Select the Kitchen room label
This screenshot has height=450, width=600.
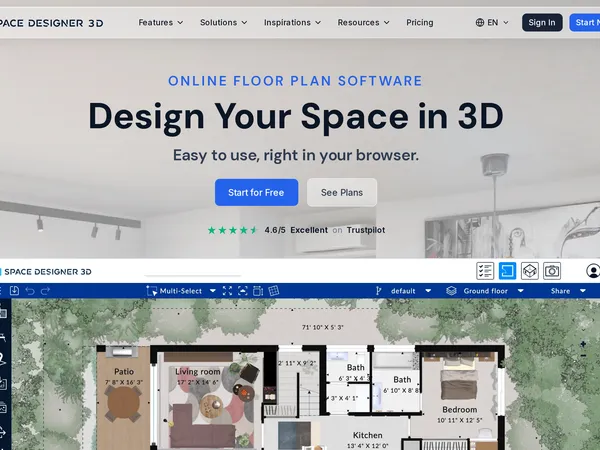(367, 435)
